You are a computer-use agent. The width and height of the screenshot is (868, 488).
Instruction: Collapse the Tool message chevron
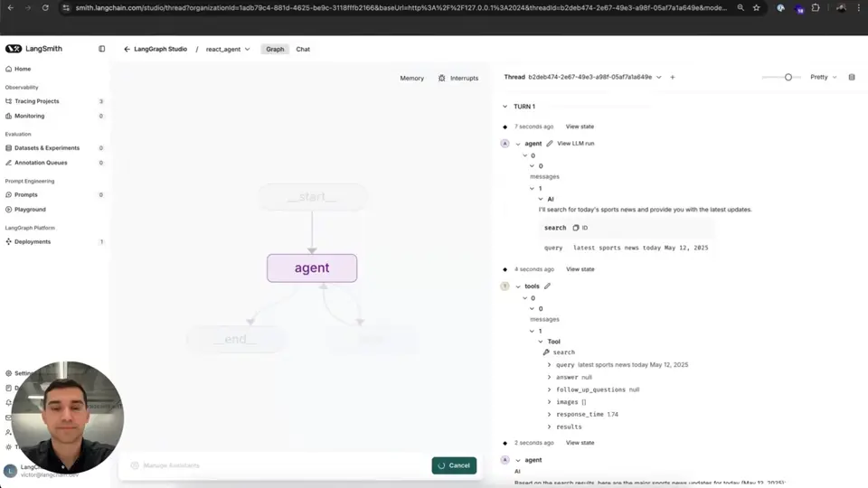tap(541, 342)
